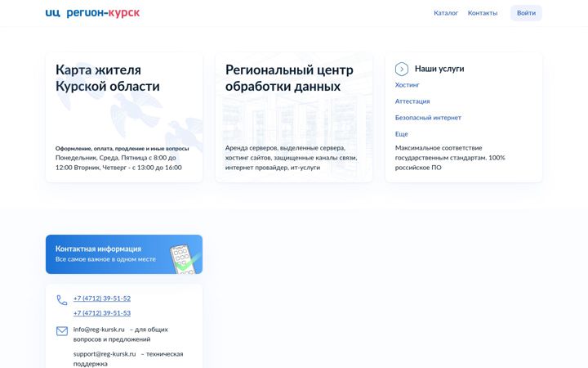Select the text 'Аренда серверов, выделенные сервера'
This screenshot has height=368, width=588.
click(285, 148)
